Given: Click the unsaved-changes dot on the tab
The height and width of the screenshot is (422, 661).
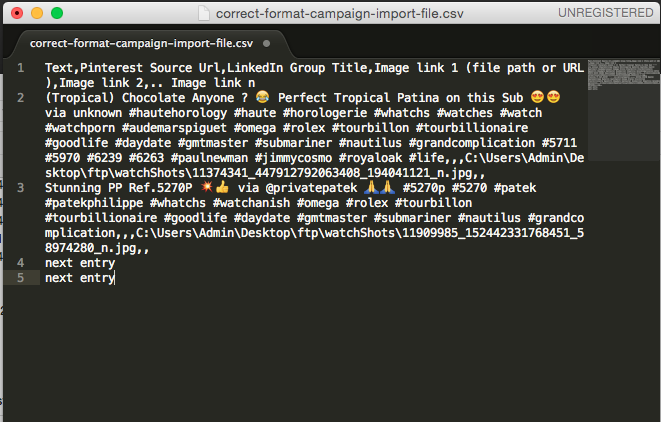Looking at the screenshot, I should coord(267,44).
